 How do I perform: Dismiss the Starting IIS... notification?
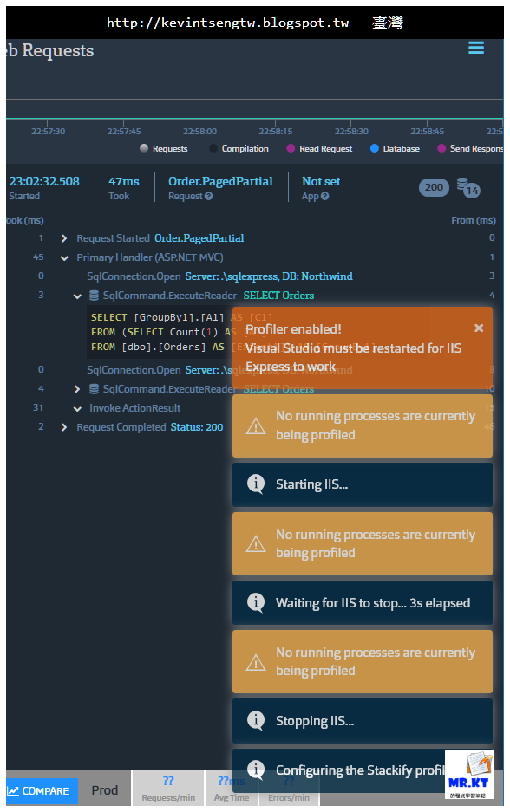(363, 484)
